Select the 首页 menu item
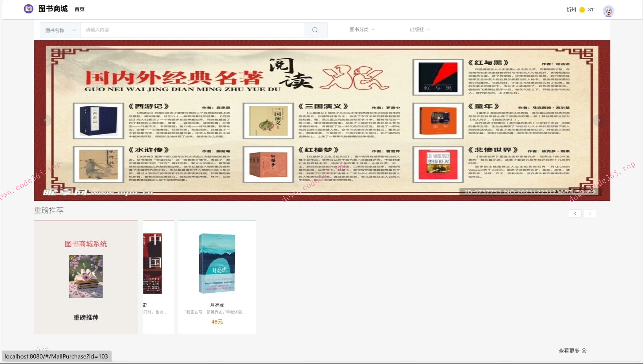This screenshot has width=643, height=364. pyautogui.click(x=79, y=9)
